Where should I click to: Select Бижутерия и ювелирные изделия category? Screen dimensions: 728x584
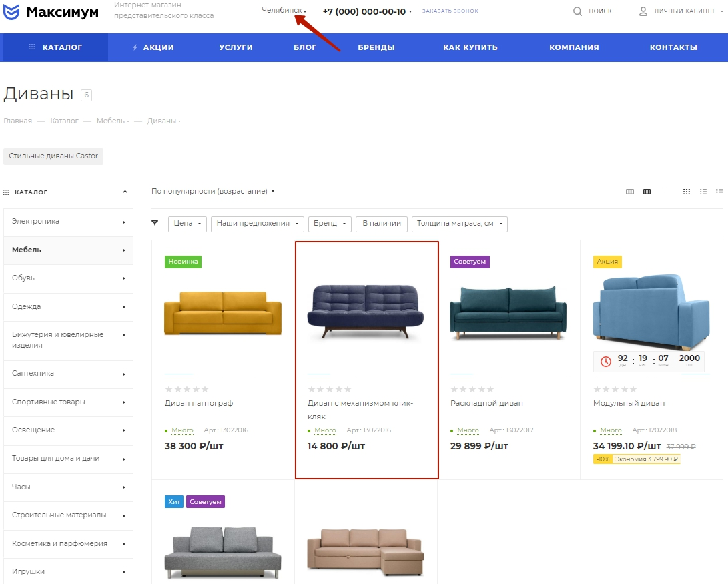click(x=68, y=340)
